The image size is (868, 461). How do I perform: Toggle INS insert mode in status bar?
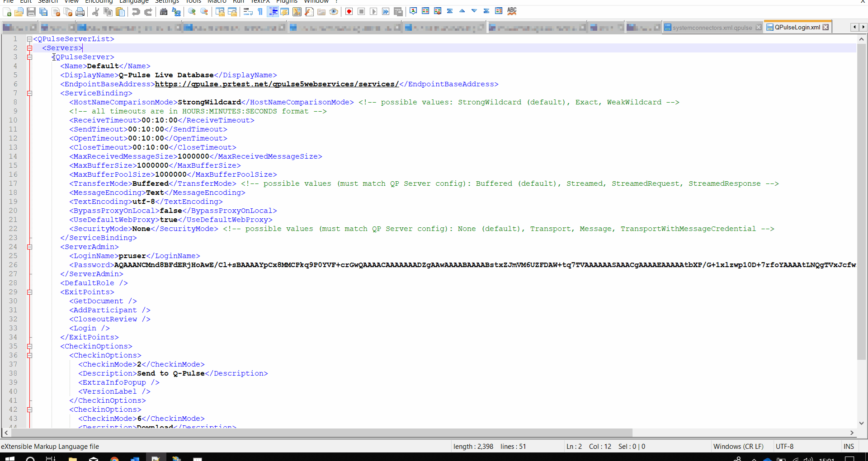click(x=849, y=447)
